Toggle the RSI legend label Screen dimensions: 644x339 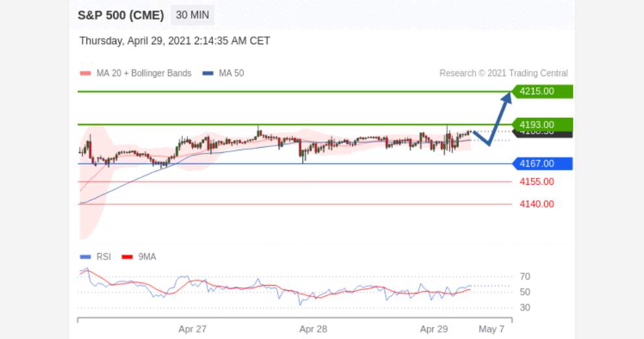point(103,257)
